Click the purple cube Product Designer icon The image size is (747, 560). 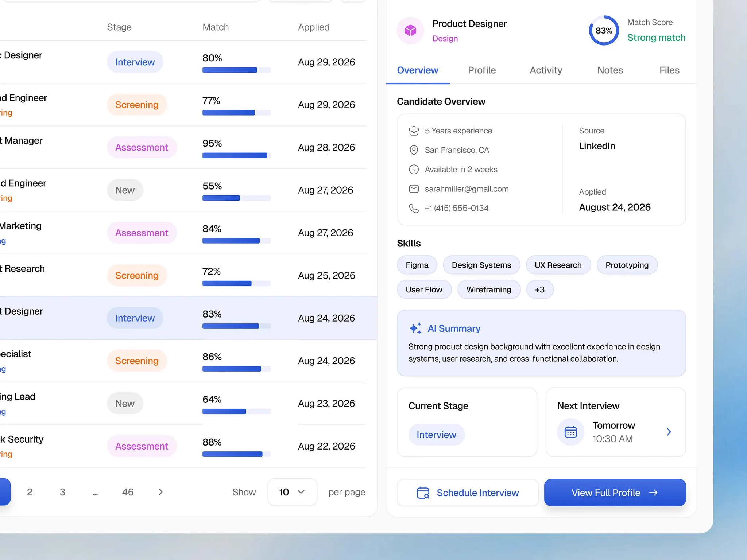[x=410, y=30]
